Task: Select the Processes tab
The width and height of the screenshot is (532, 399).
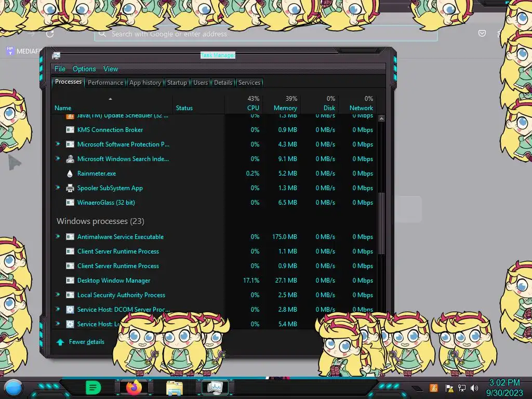Action: pos(68,82)
